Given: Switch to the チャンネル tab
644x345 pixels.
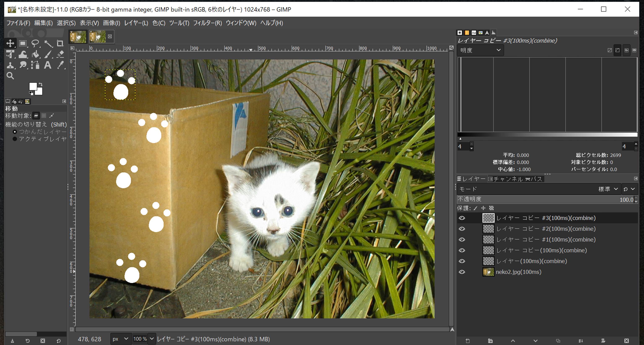Looking at the screenshot, I should point(505,179).
